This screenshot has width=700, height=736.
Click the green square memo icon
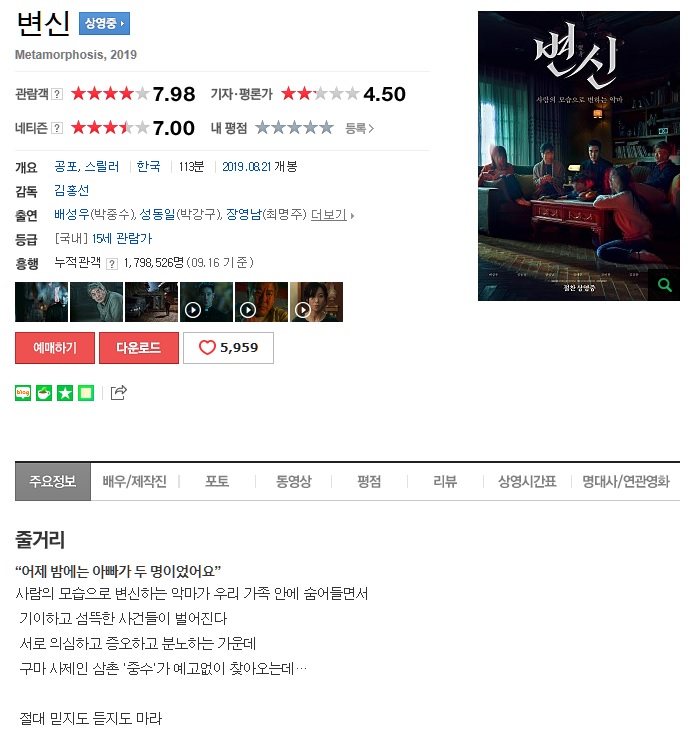(86, 393)
